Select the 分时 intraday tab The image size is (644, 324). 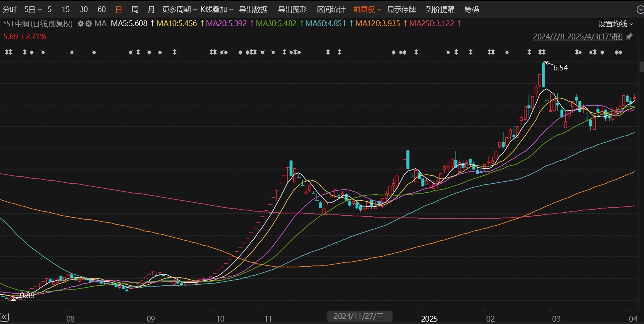coord(10,9)
